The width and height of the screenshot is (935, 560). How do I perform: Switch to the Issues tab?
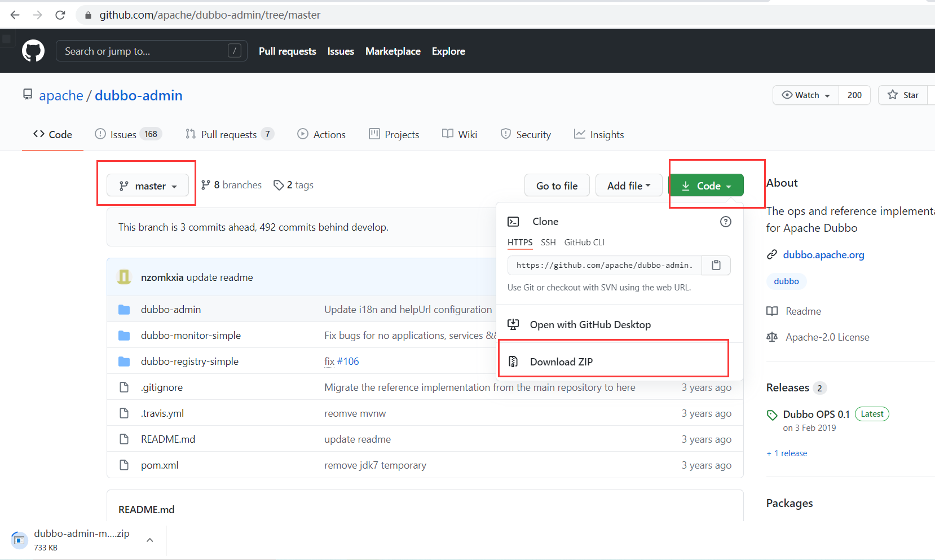click(129, 134)
